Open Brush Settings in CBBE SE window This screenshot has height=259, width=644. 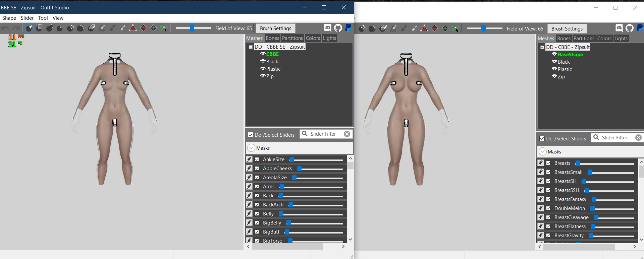tap(275, 28)
